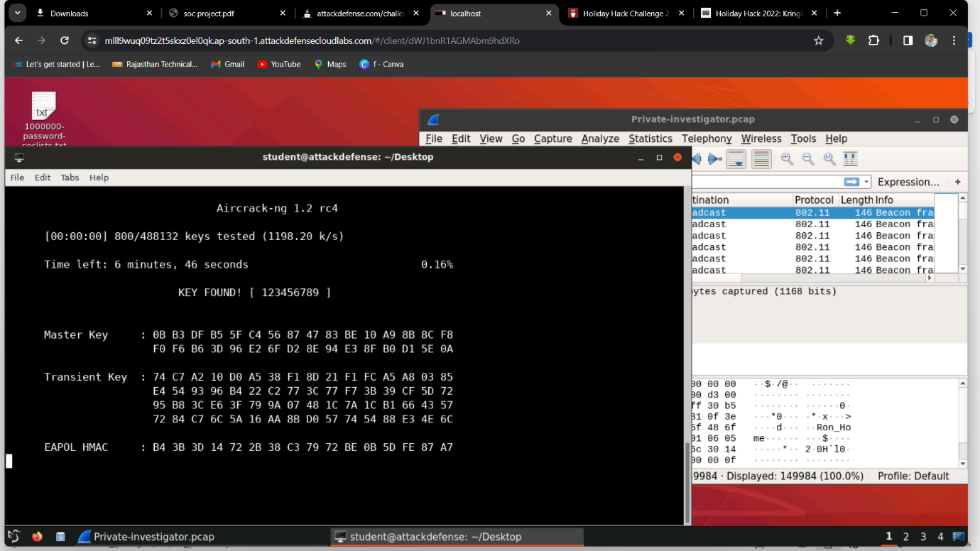This screenshot has width=980, height=551.
Task: Click the resize columns icon in Wireshark
Action: coord(850,159)
